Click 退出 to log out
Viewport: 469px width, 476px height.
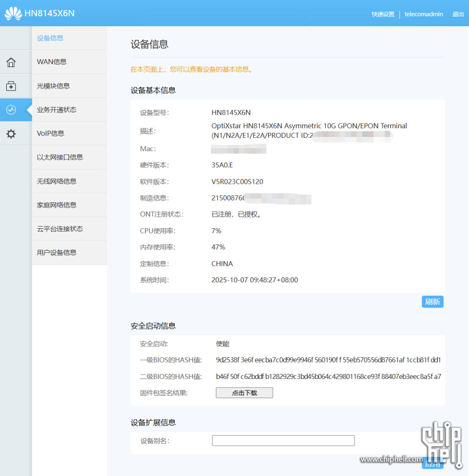(x=458, y=14)
